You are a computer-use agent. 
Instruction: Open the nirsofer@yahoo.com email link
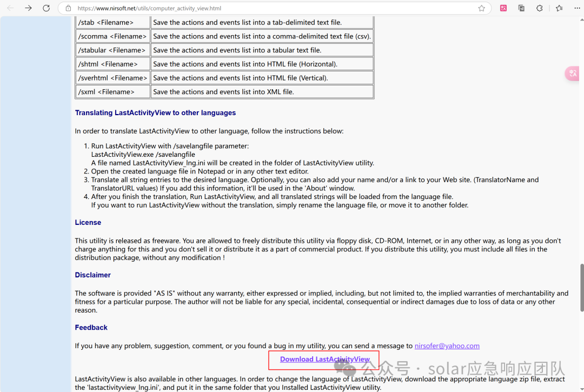click(x=447, y=346)
